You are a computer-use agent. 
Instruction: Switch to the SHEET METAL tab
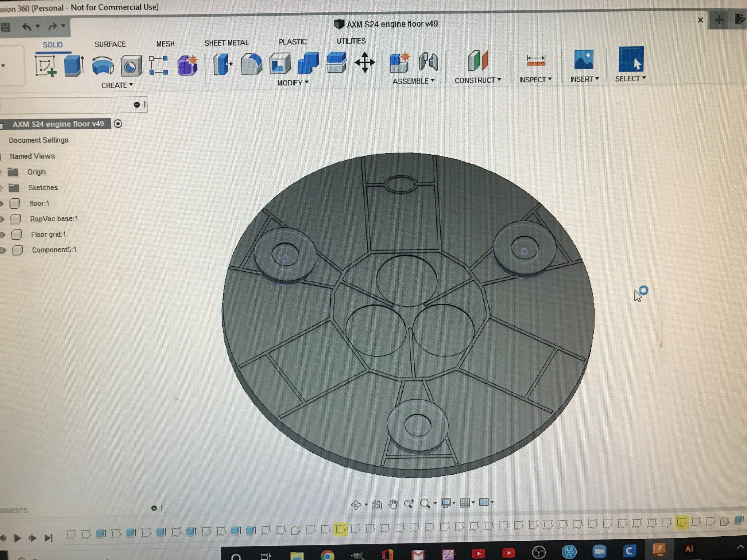227,43
